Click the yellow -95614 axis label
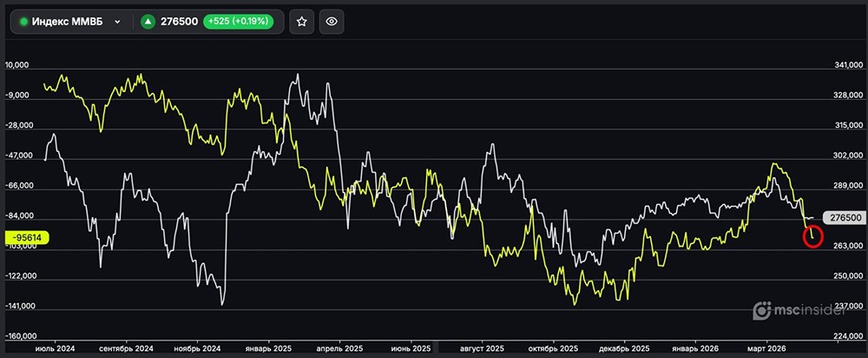868x358 pixels. 29,236
